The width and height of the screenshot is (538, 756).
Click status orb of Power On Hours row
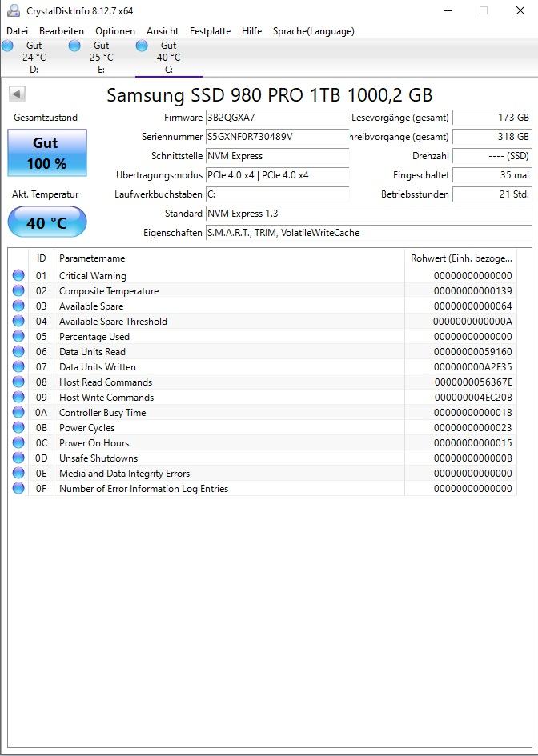[x=18, y=442]
